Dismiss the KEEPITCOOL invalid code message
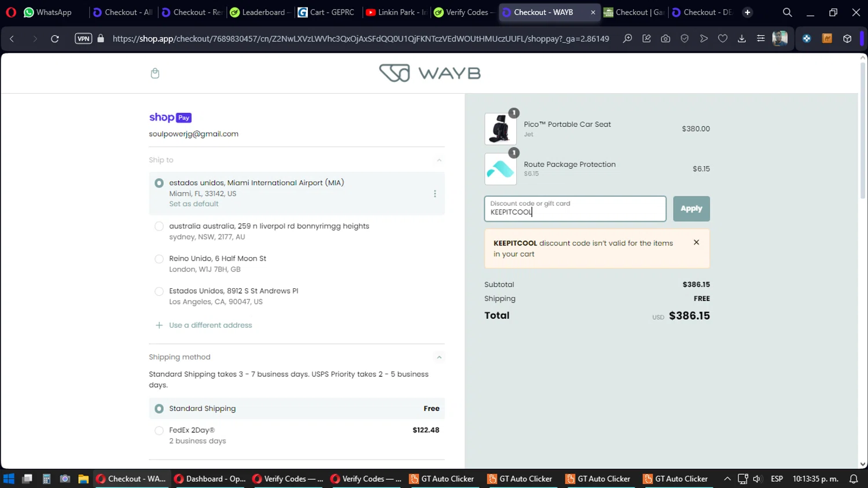Viewport: 868px width, 488px height. click(x=696, y=243)
